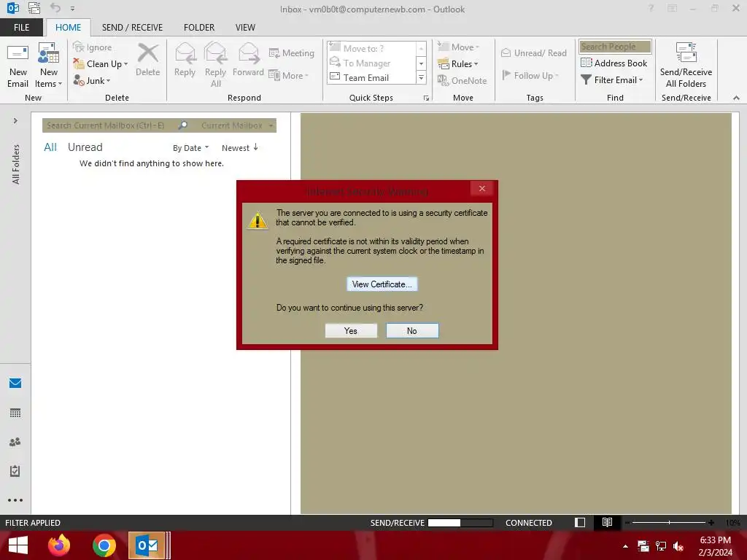Screen dimensions: 747x560
Task: Click No in security warning
Action: click(x=412, y=330)
